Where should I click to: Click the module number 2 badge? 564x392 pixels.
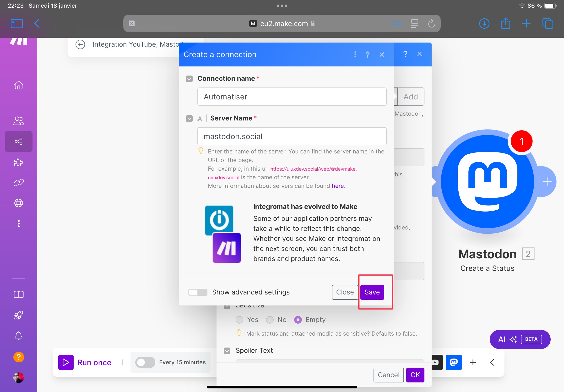[528, 254]
